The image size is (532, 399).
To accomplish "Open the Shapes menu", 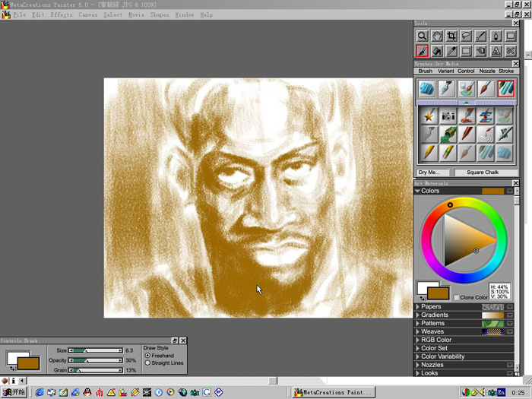I will pyautogui.click(x=160, y=14).
